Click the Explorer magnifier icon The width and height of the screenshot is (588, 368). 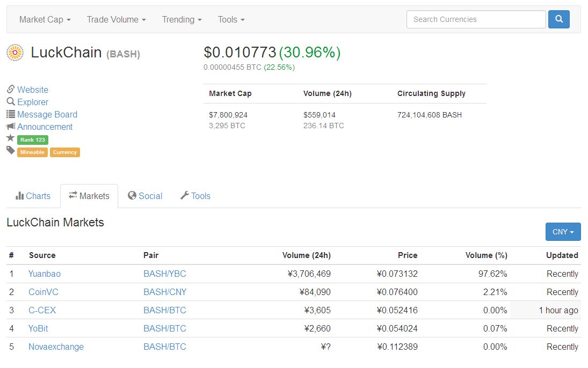coord(10,102)
